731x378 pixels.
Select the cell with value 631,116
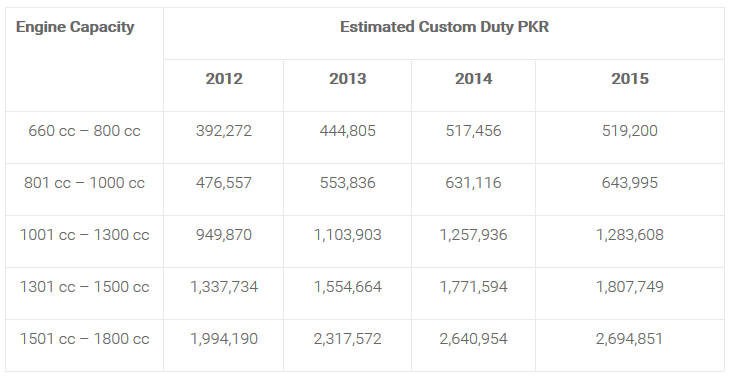[x=473, y=182]
